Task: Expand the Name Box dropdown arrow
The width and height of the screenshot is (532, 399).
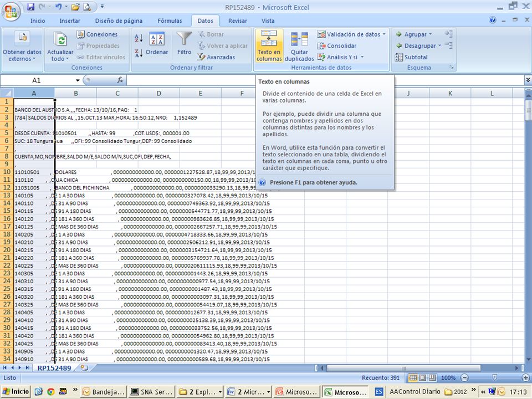Action: point(78,80)
